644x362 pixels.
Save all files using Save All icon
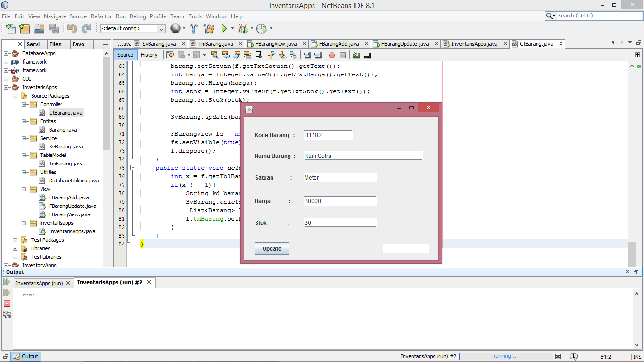pyautogui.click(x=53, y=28)
